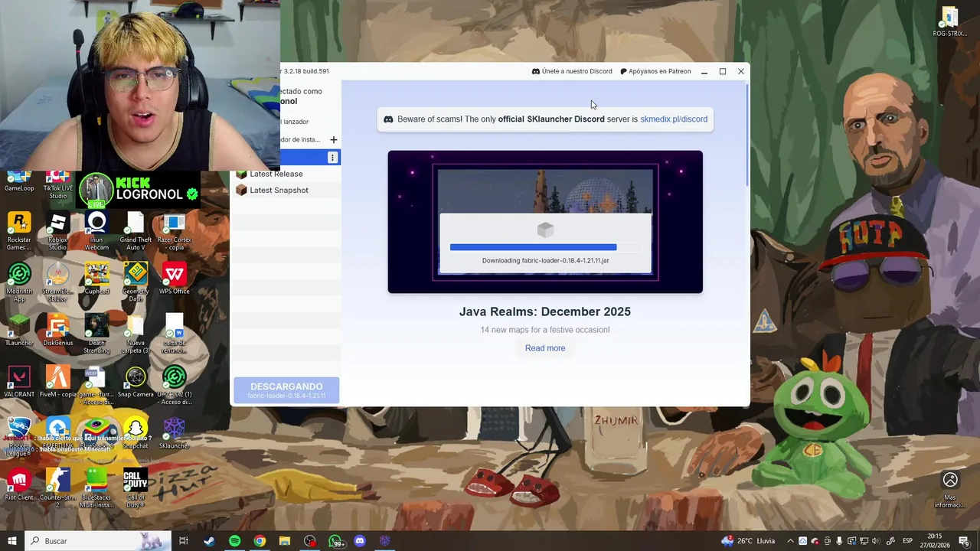Open Rockstar Games launcher desktop icon
The image size is (980, 551).
19,231
